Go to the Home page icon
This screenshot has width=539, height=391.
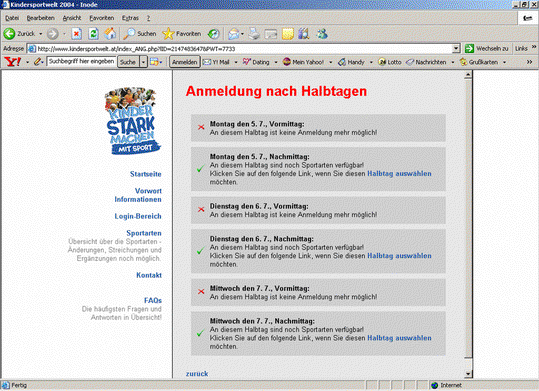(x=110, y=34)
